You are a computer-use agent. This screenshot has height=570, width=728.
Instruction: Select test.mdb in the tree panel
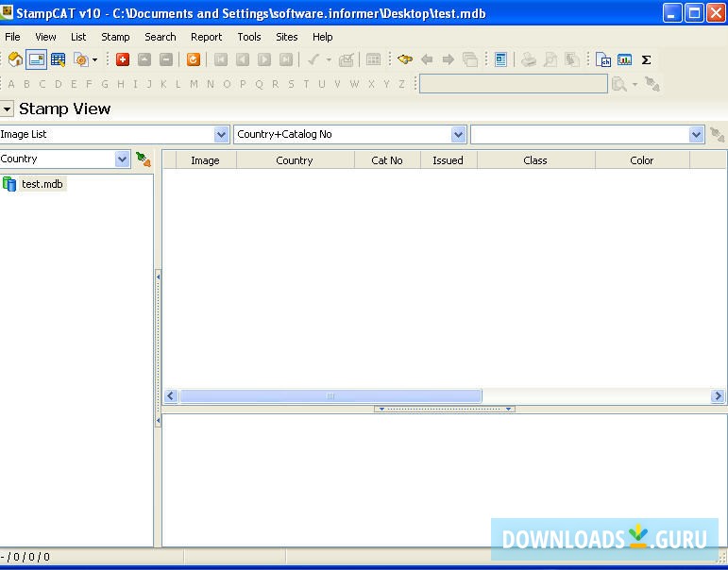point(42,184)
